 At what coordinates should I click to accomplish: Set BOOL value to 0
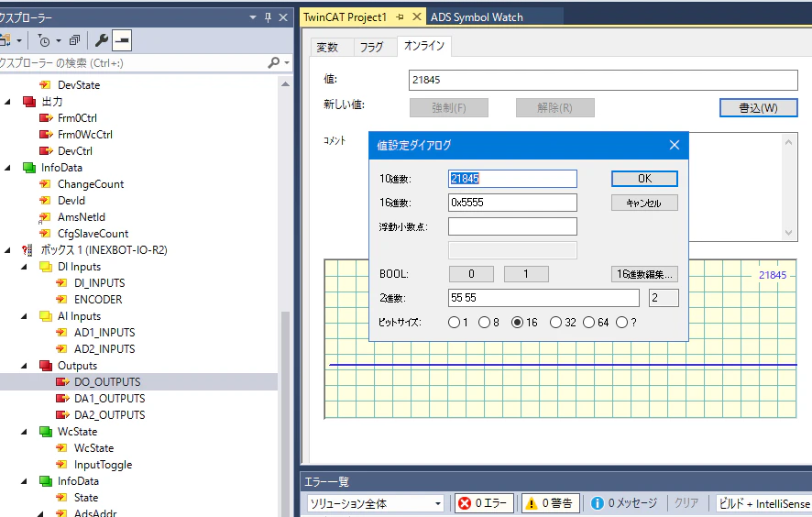(471, 274)
